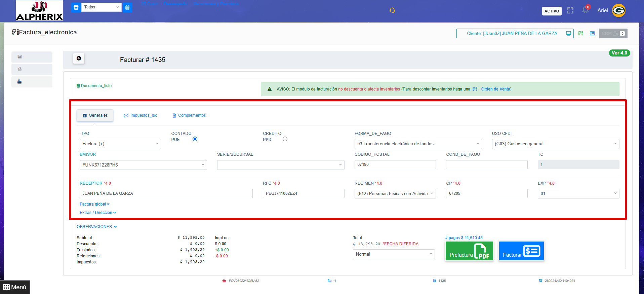
Task: Click the blue Facturar button
Action: point(521,251)
